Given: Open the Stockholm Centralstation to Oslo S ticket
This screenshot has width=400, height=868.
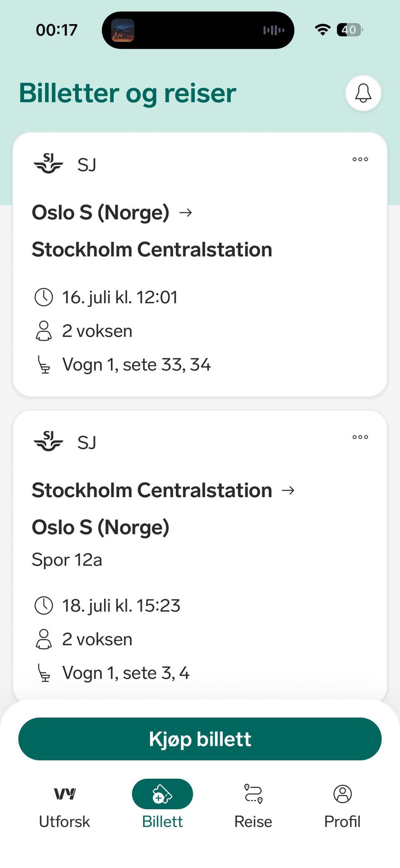Looking at the screenshot, I should (x=200, y=555).
